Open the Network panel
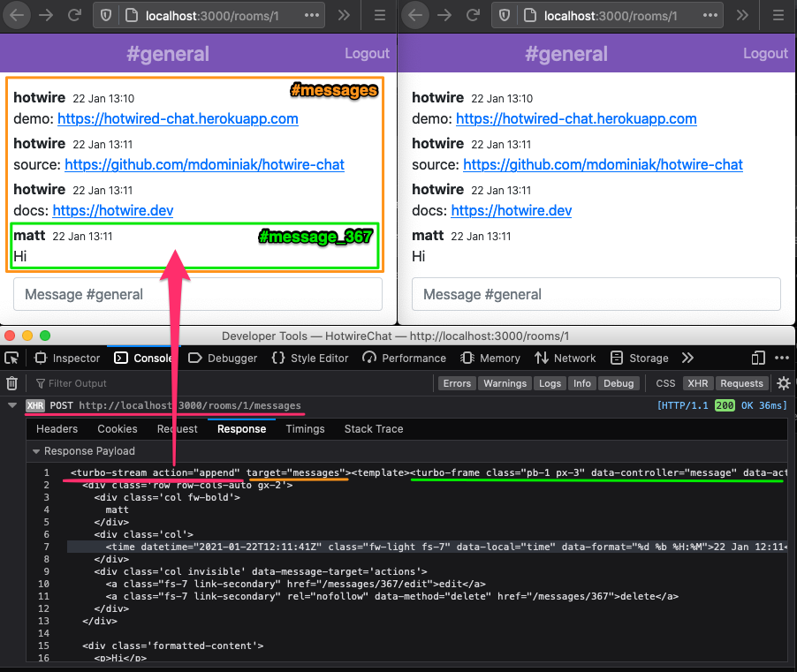The height and width of the screenshot is (672, 797). [x=565, y=359]
